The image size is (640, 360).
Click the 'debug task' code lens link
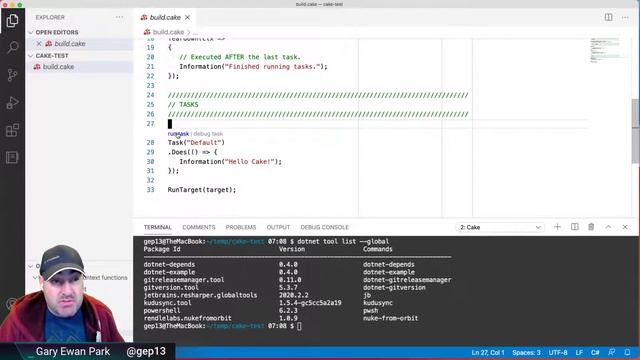208,134
